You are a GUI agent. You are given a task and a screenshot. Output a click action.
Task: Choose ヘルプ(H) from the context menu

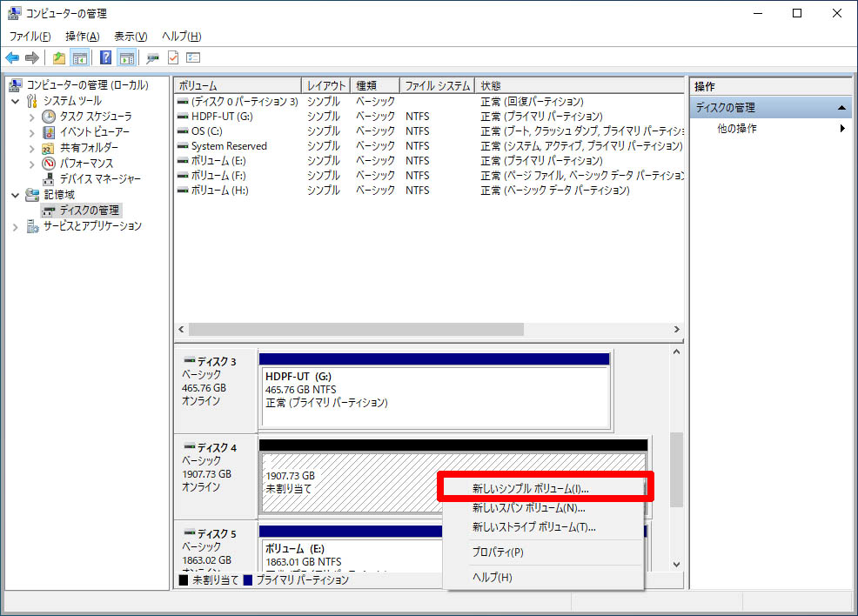[x=543, y=577]
